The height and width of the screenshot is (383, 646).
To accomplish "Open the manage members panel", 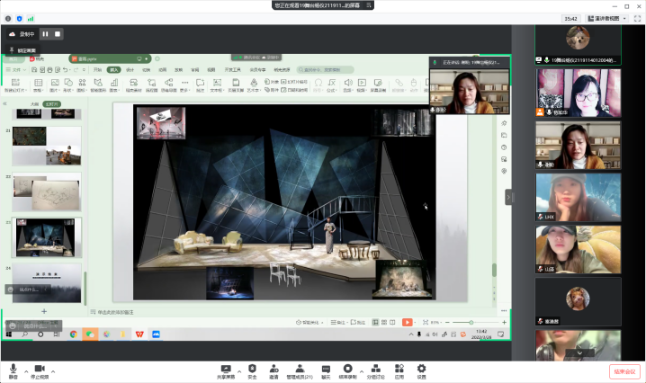I will [300, 371].
